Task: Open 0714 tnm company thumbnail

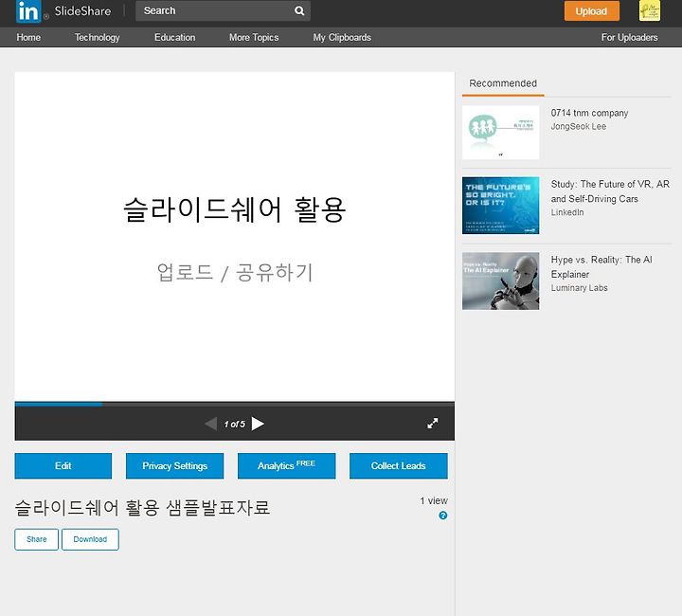Action: point(501,133)
